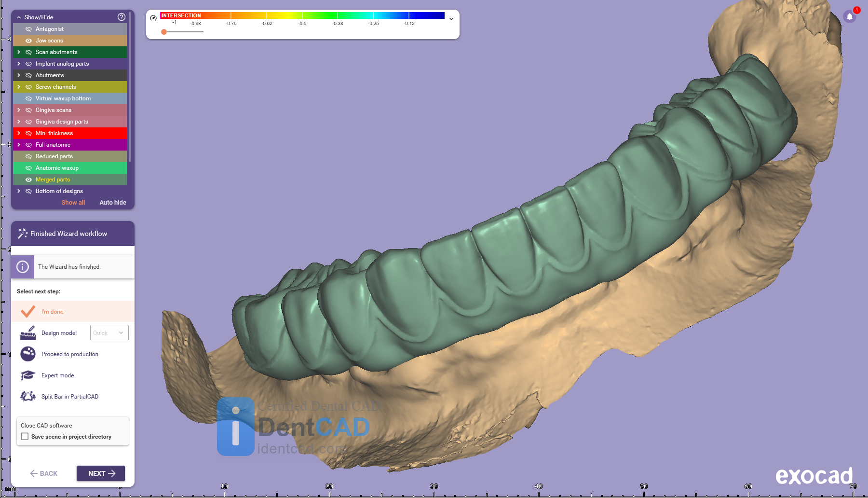Show the Antagonist layer
The height and width of the screenshot is (498, 868).
tap(28, 29)
